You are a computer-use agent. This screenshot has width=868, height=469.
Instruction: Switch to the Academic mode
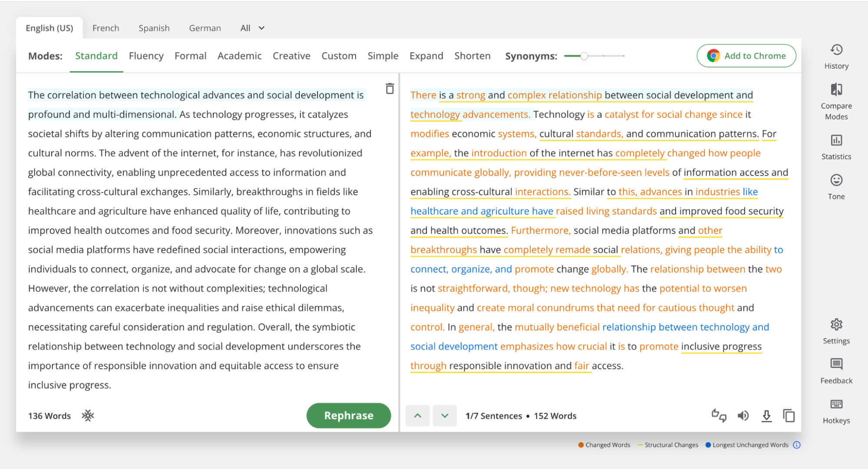[x=239, y=56]
